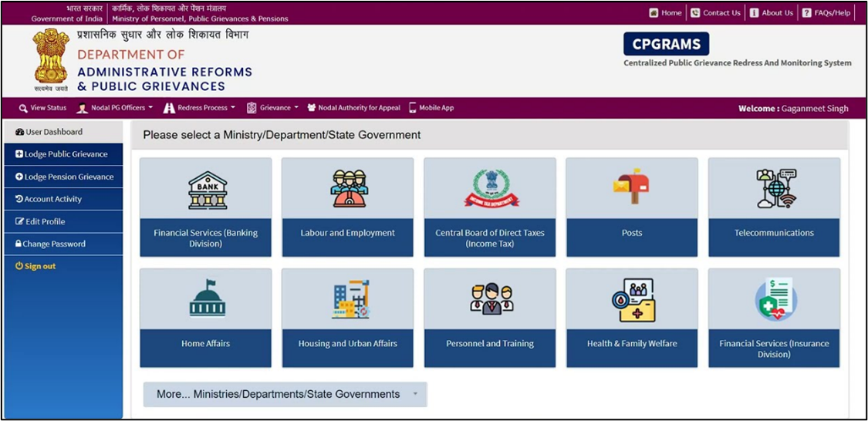868x421 pixels.
Task: Click the Health & Family Welfare folder icon
Action: click(633, 300)
